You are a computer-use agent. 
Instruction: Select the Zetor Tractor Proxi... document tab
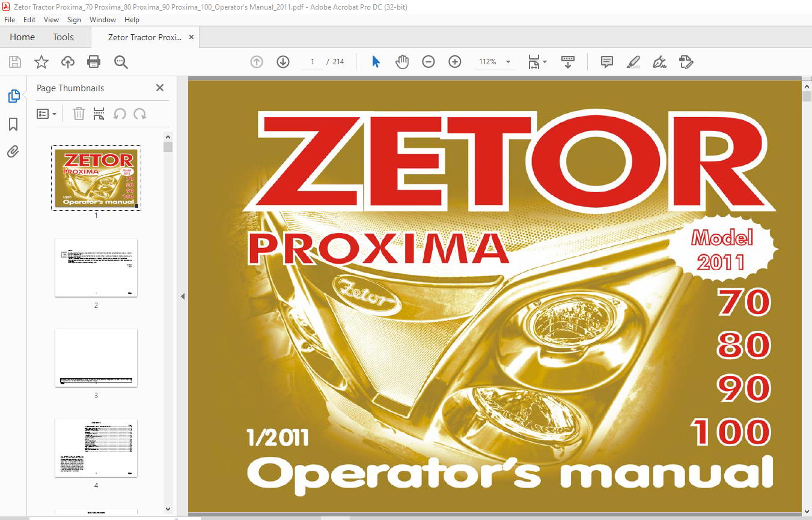pyautogui.click(x=144, y=37)
